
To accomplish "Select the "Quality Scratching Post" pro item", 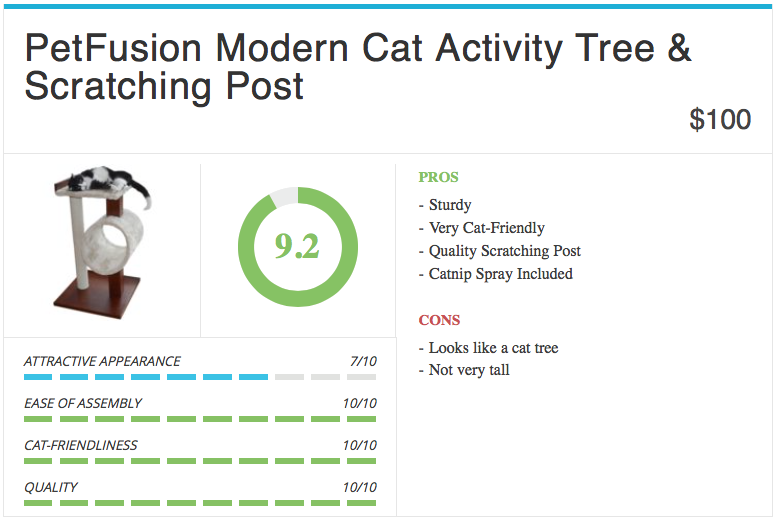I will tap(504, 251).
